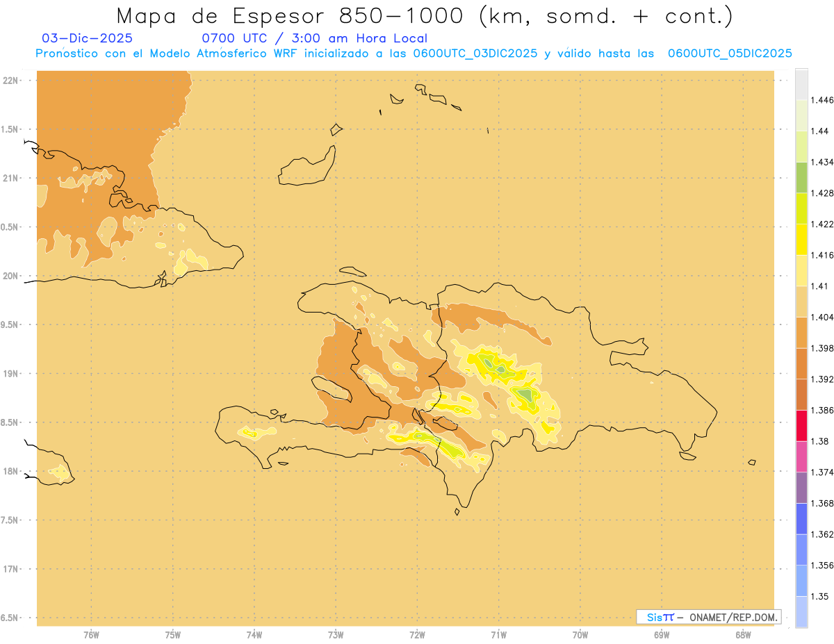
Task: Pick the tan swatch between 1.404 and 1.41
Action: click(x=801, y=302)
